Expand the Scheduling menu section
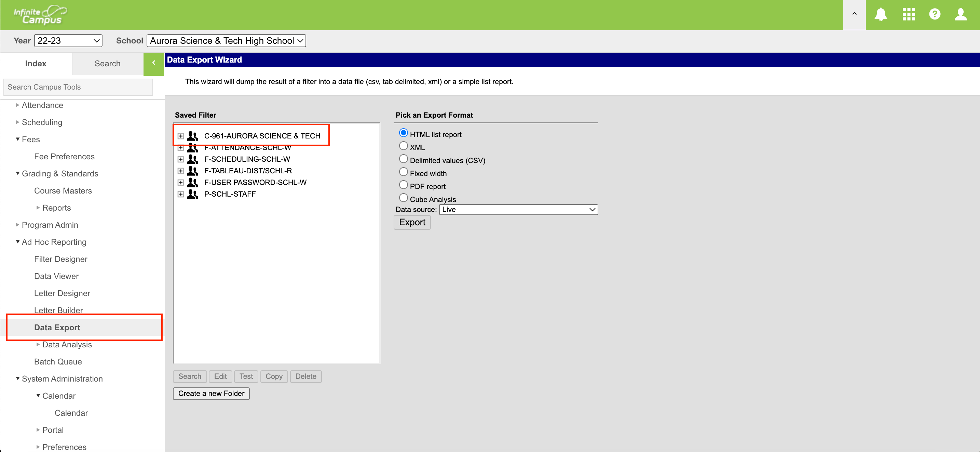 (17, 122)
